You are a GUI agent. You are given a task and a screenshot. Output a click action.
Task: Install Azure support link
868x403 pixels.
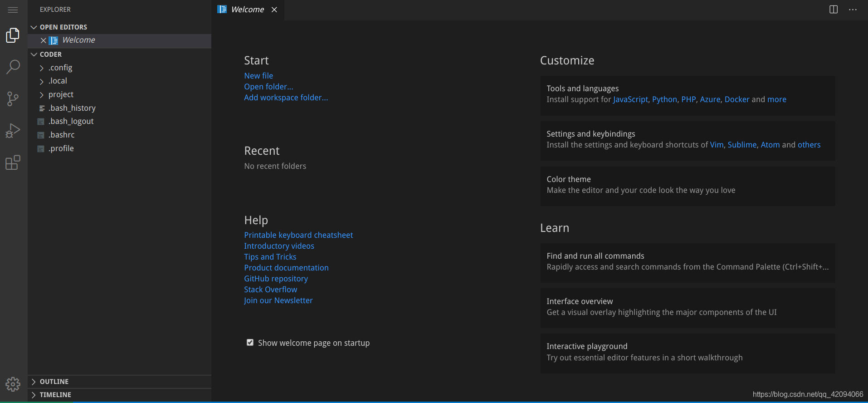710,99
